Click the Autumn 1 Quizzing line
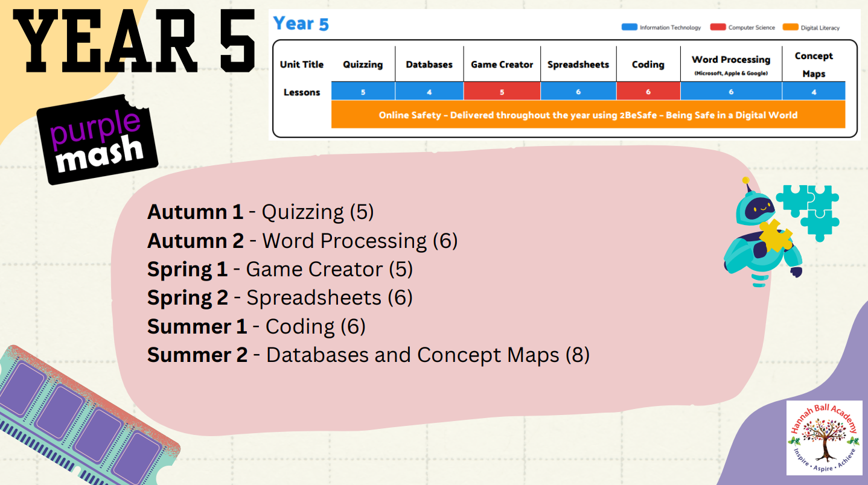The height and width of the screenshot is (485, 868). tap(261, 212)
